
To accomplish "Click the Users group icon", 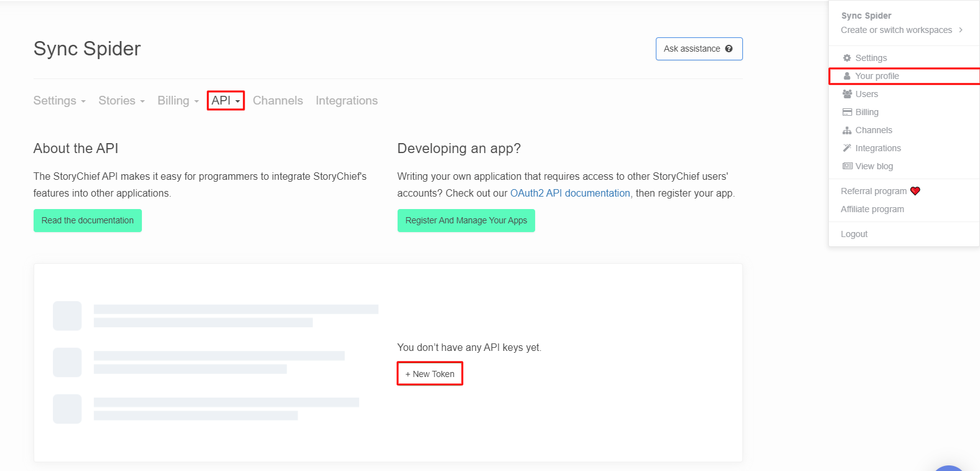I will 847,94.
